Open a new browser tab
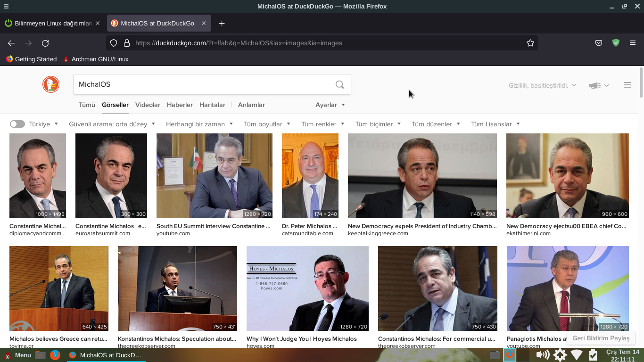The height and width of the screenshot is (362, 644). pos(222,23)
